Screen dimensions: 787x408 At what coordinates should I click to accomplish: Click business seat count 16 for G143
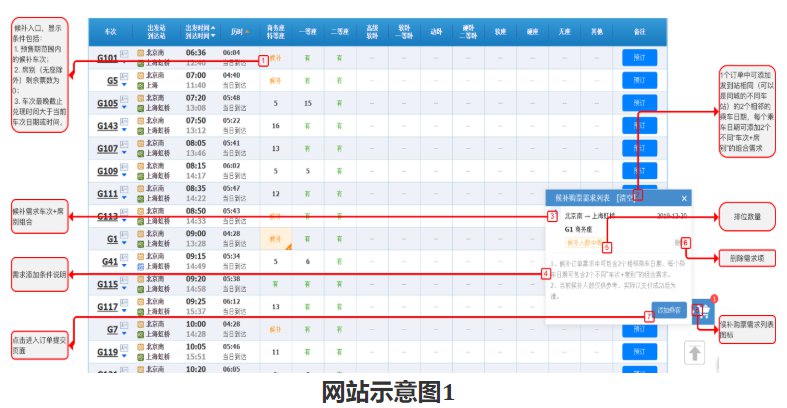(276, 126)
